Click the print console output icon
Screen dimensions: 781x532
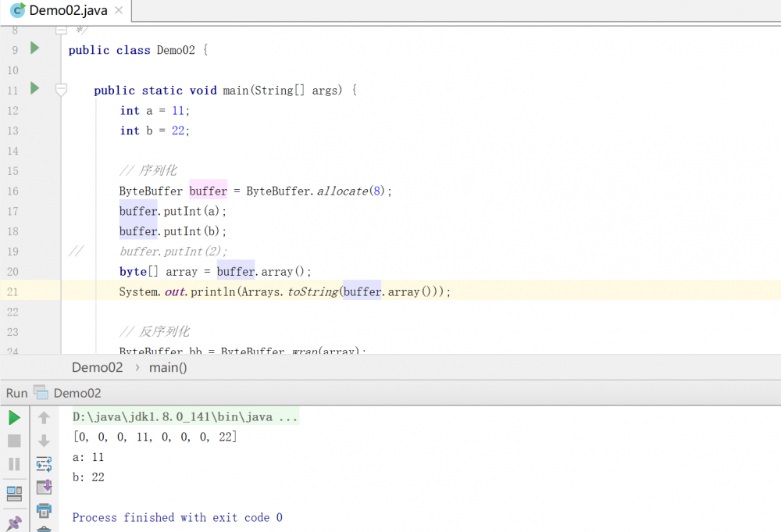[44, 510]
